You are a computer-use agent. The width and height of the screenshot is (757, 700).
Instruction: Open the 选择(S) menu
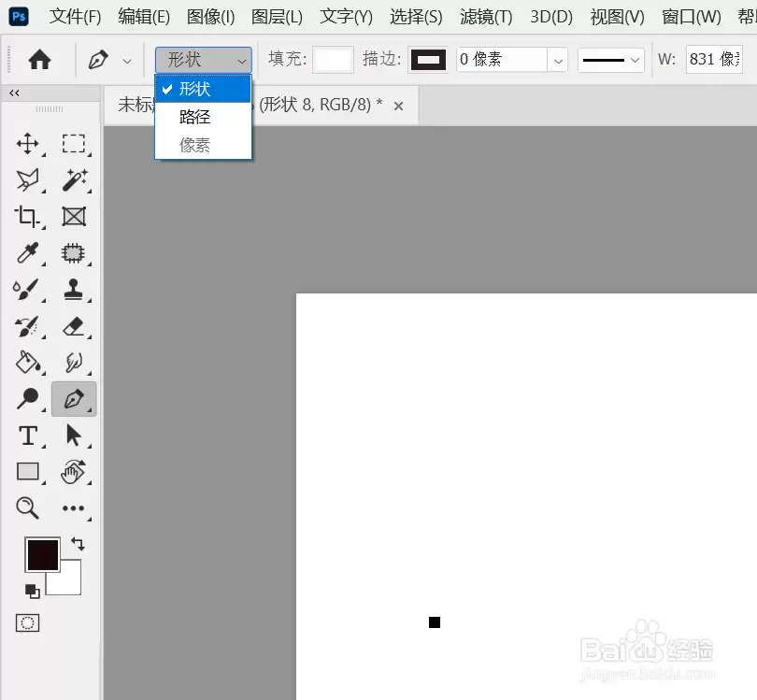click(x=416, y=17)
